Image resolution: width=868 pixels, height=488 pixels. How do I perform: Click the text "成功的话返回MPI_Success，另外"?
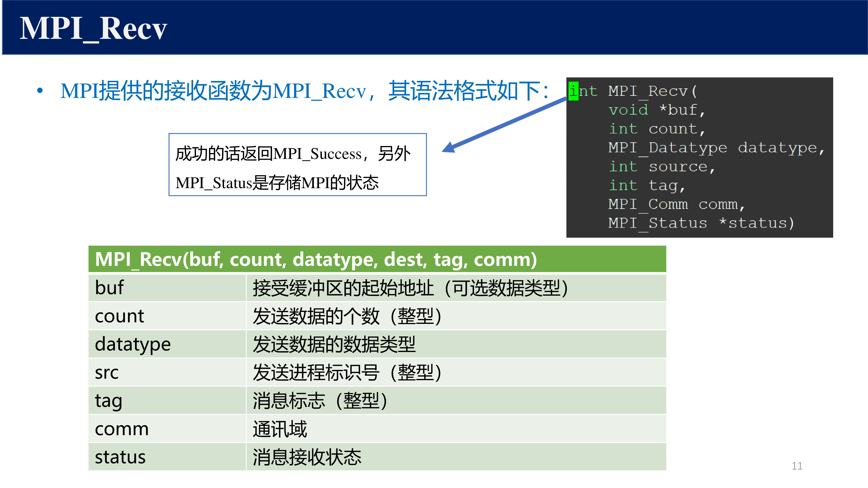pos(293,154)
